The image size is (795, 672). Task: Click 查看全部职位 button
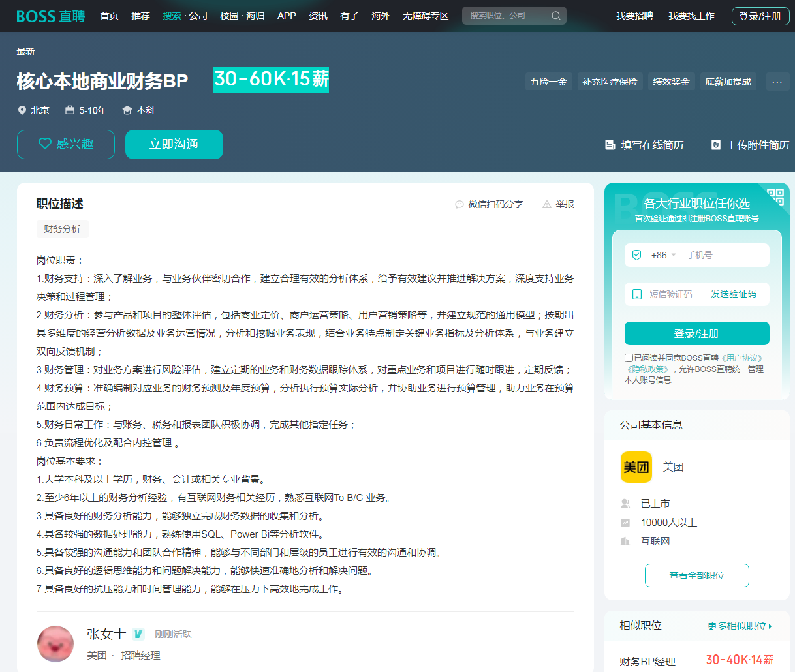click(697, 575)
